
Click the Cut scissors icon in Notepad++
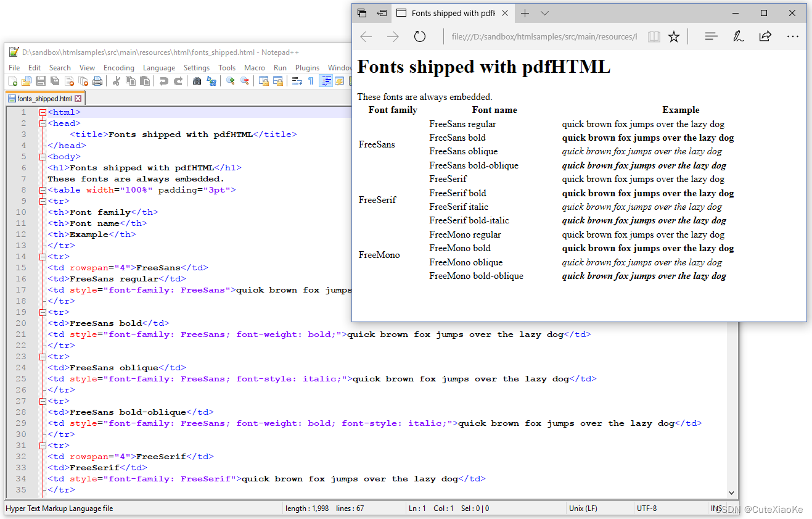[116, 81]
